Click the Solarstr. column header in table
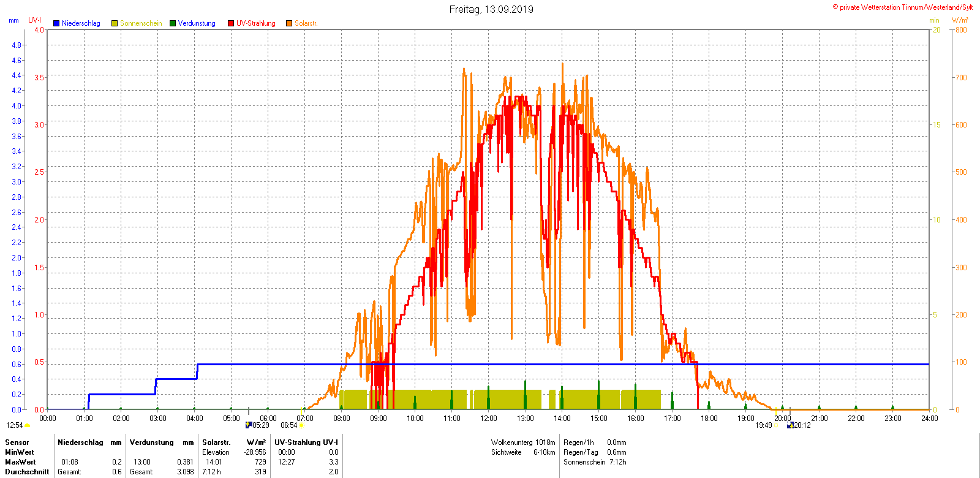This screenshot has height=478, width=980. 216,442
